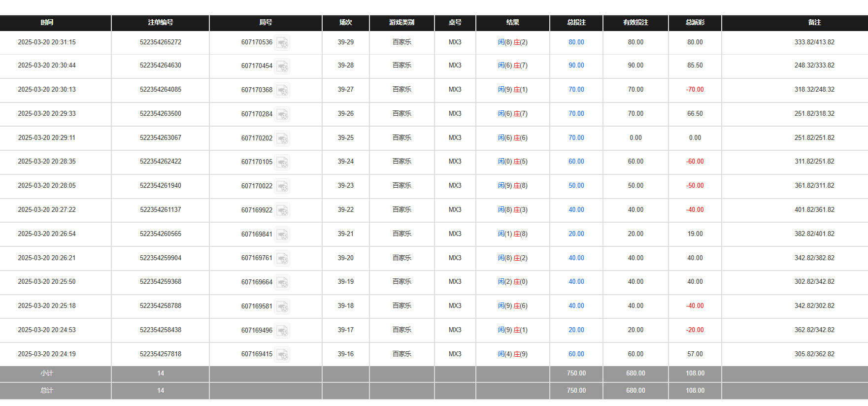868x406 pixels.
Task: Click the replay icon next to 607169841
Action: click(282, 235)
